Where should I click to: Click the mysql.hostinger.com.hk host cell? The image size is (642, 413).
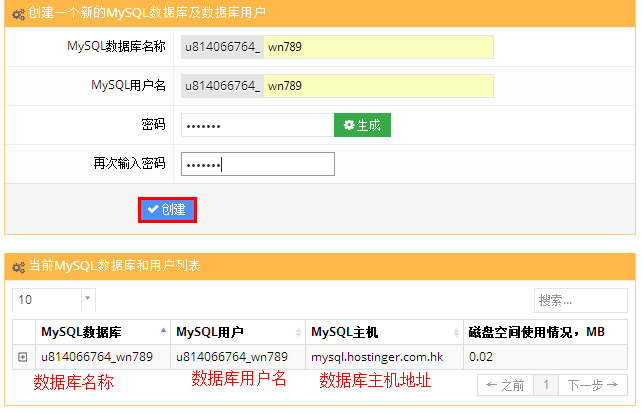click(x=384, y=356)
